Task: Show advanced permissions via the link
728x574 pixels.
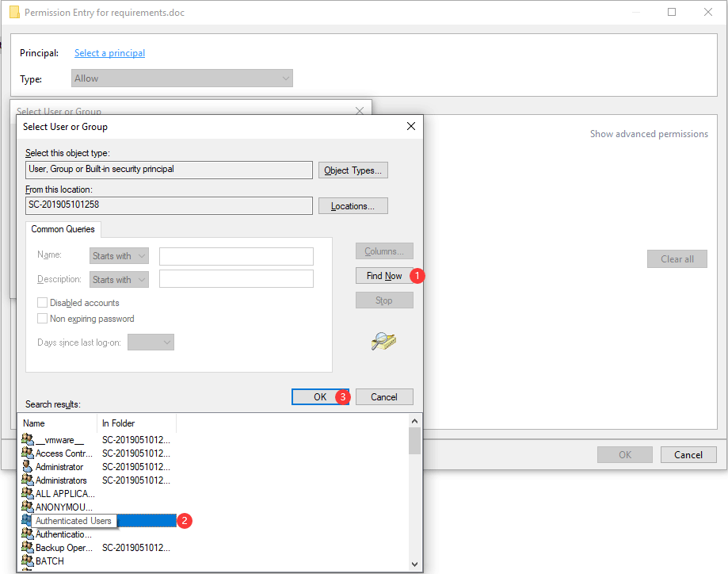Action: pos(649,133)
